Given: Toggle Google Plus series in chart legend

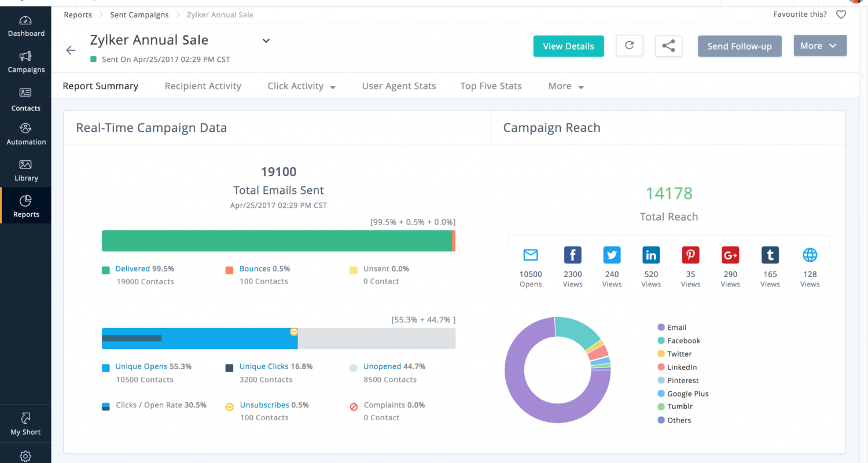Looking at the screenshot, I should [683, 394].
